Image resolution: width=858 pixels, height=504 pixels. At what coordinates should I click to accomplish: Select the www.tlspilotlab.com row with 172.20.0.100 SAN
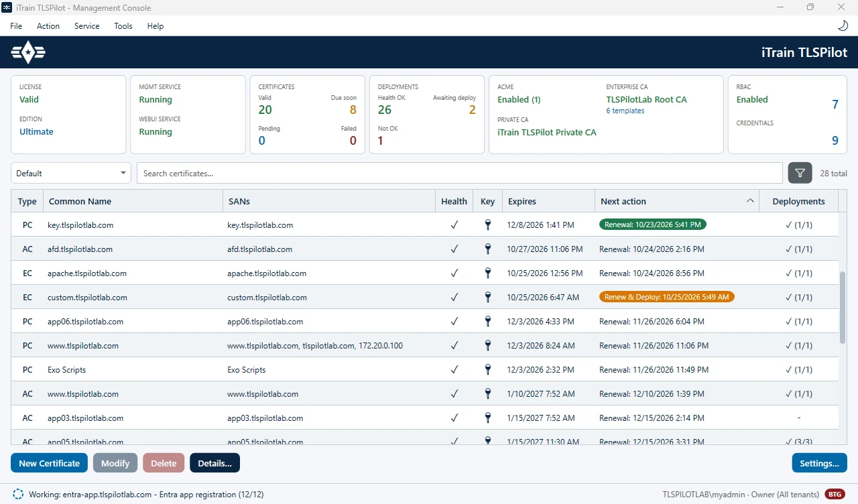point(424,346)
